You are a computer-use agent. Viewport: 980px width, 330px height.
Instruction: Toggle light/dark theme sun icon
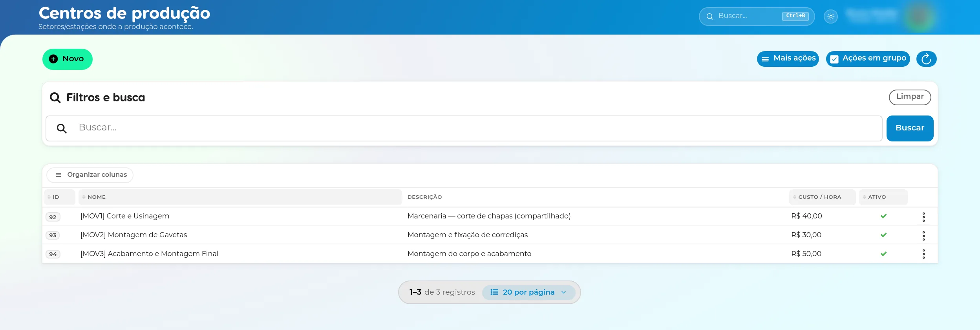(831, 16)
